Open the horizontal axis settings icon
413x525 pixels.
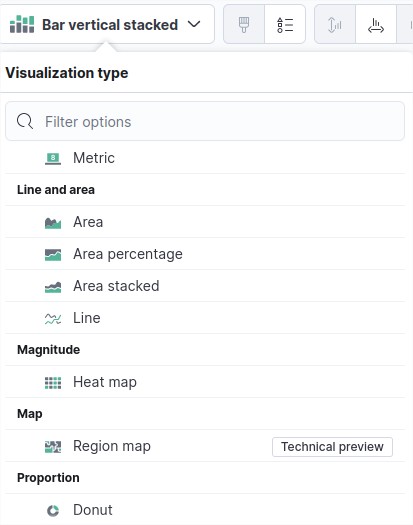[376, 25]
